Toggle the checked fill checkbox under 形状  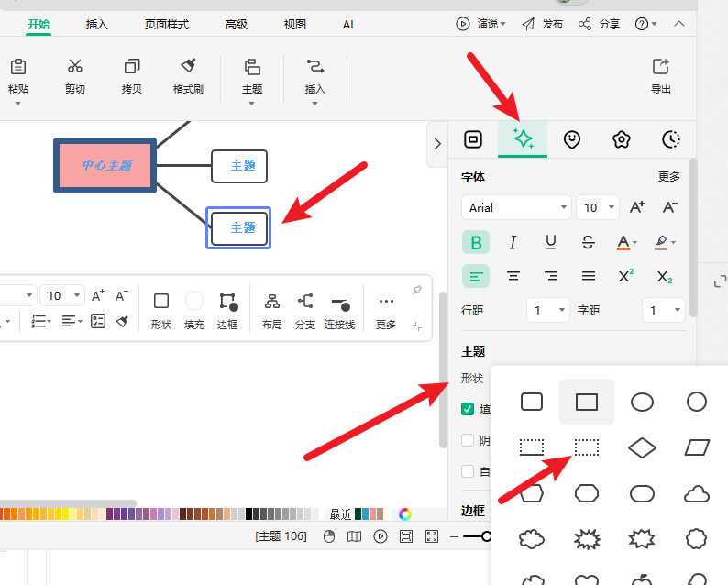[x=468, y=410]
